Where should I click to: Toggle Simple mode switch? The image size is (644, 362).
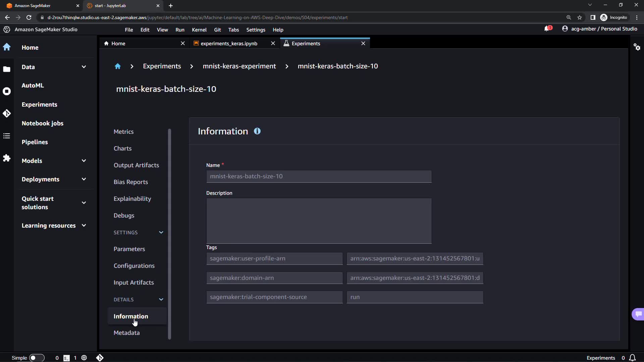point(37,358)
